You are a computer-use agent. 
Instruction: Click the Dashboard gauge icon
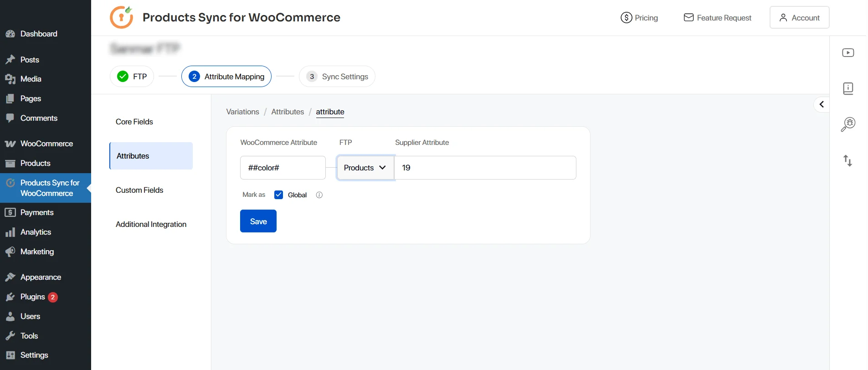pos(10,34)
